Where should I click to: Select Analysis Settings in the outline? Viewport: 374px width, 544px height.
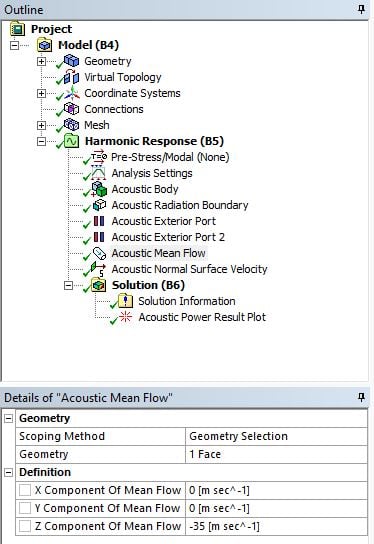[152, 173]
